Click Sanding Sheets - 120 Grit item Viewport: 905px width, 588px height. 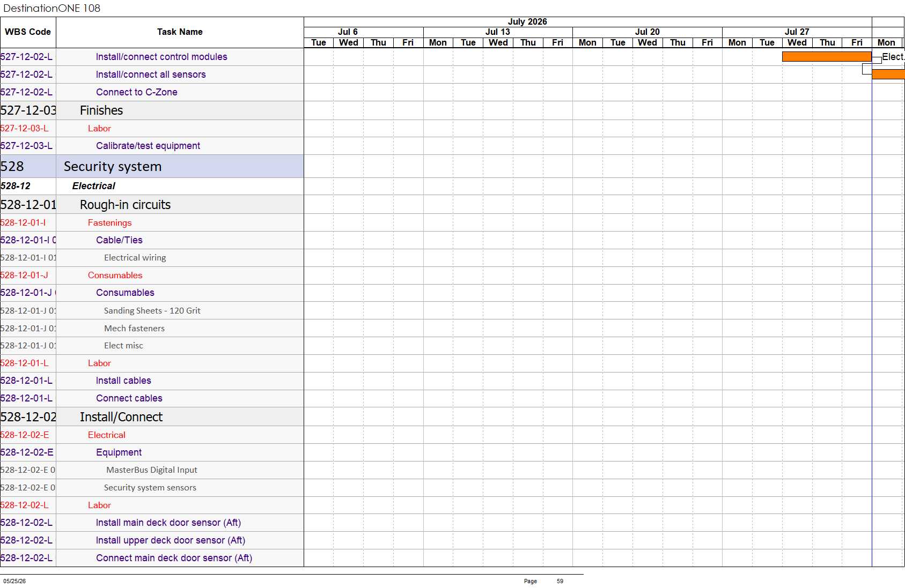coord(152,311)
